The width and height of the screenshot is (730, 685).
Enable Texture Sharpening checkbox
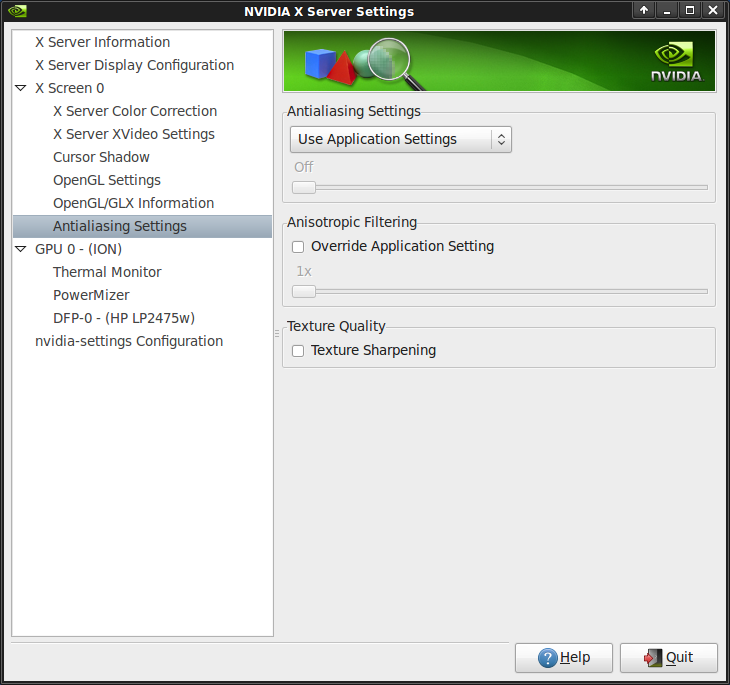point(298,351)
